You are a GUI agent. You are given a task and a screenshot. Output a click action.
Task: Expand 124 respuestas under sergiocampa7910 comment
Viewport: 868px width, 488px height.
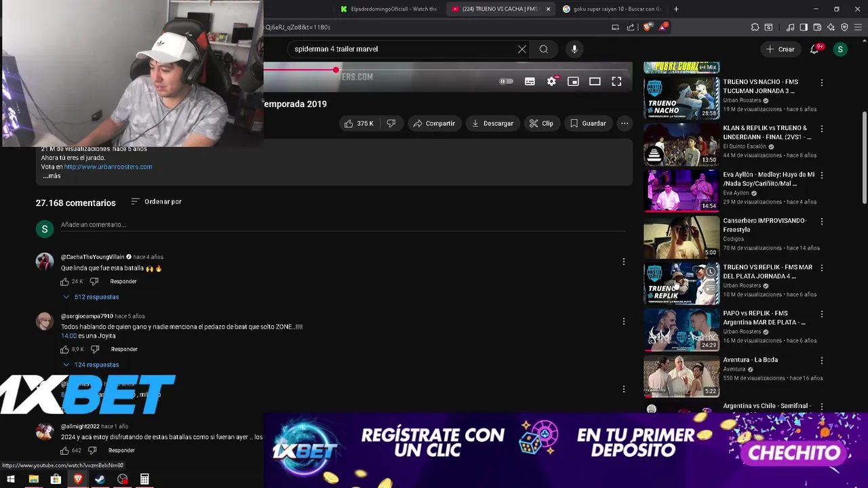pyautogui.click(x=91, y=365)
